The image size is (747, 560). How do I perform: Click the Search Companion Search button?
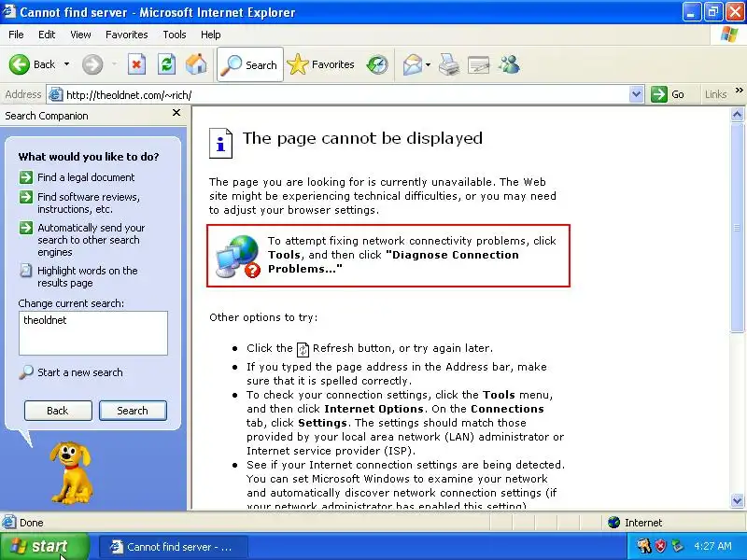133,411
